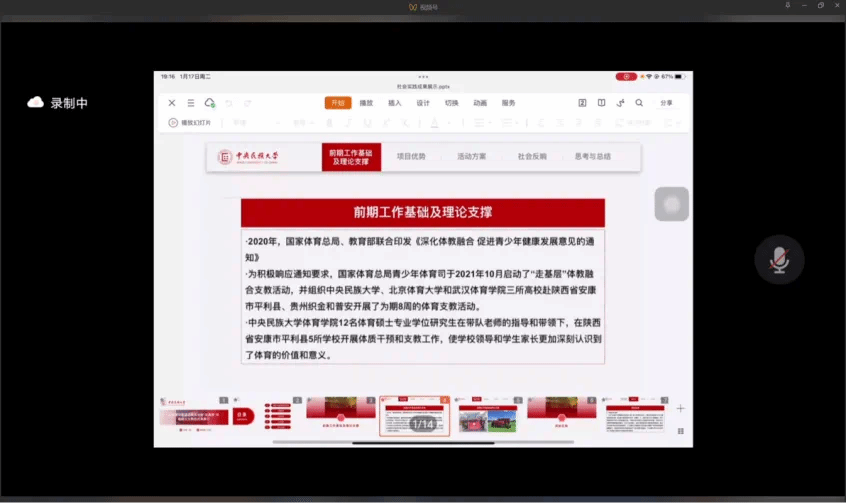Toggle the muted microphone button
The width and height of the screenshot is (846, 503).
[x=778, y=260]
